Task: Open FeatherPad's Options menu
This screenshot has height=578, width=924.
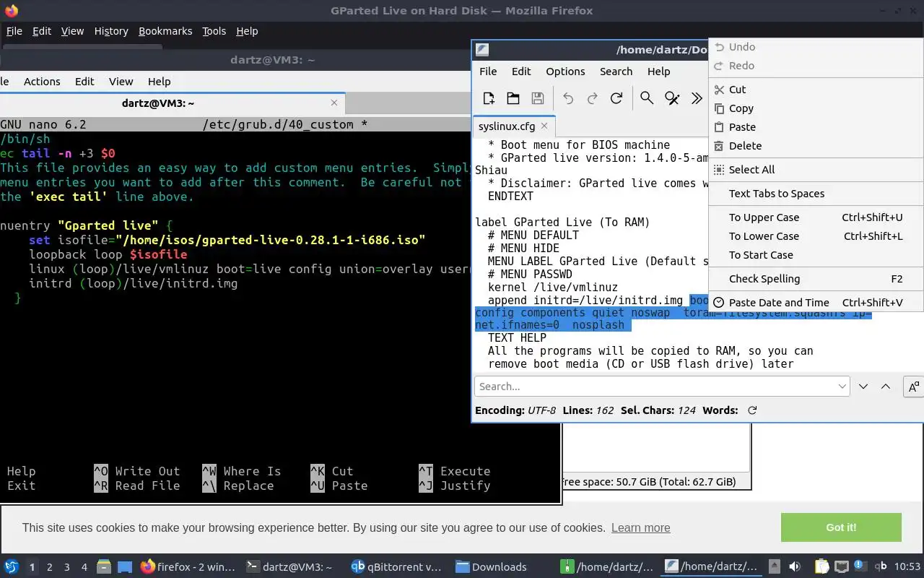Action: 565,72
